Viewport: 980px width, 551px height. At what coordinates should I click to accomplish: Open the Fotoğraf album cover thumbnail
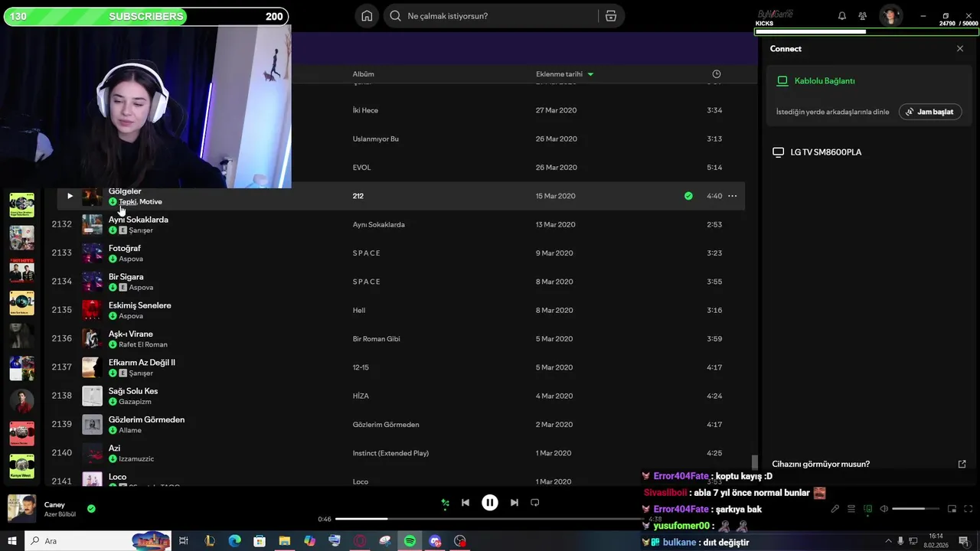click(92, 253)
